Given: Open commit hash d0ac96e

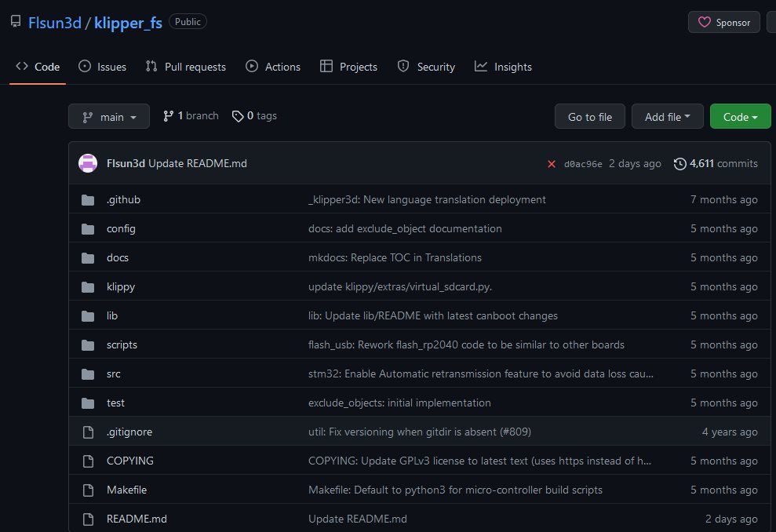Looking at the screenshot, I should 583,164.
